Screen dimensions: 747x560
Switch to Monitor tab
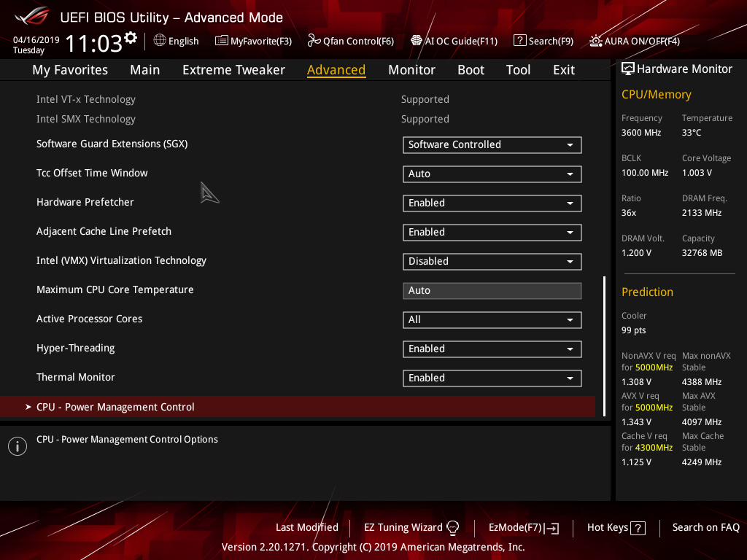click(411, 70)
